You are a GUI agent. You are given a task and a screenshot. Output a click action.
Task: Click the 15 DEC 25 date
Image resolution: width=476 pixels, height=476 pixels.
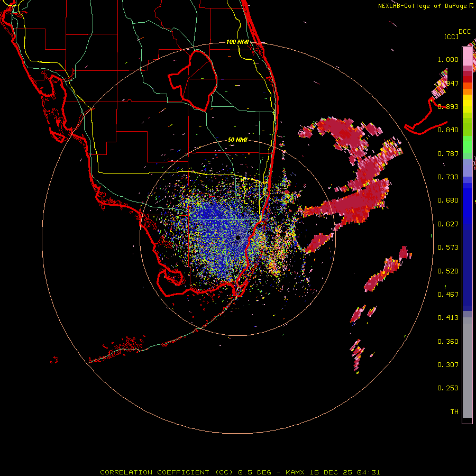tap(331, 472)
